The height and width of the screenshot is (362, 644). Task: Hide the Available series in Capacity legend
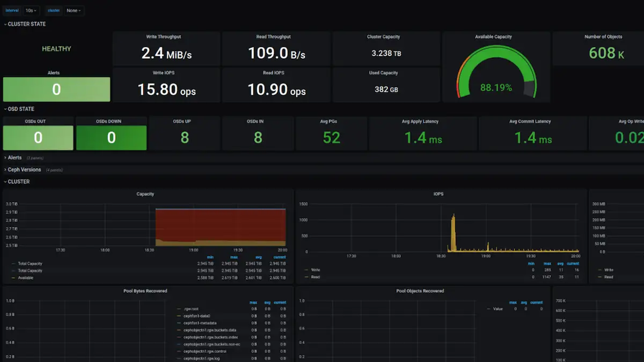tap(25, 277)
